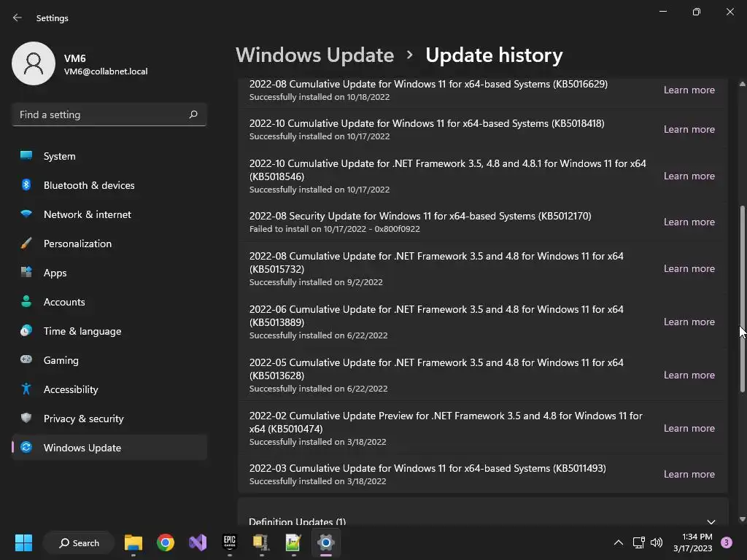
Task: Open the network tray icon
Action: click(638, 542)
